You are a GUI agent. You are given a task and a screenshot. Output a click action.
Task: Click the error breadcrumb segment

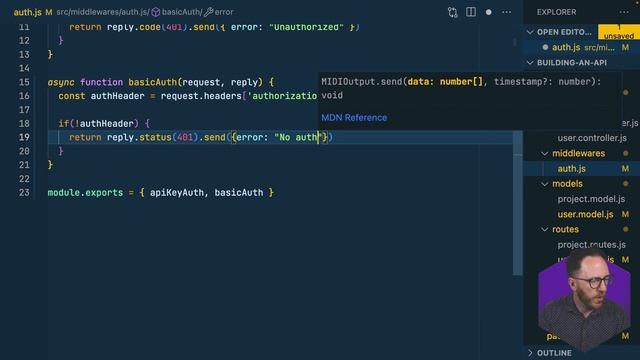pos(219,12)
